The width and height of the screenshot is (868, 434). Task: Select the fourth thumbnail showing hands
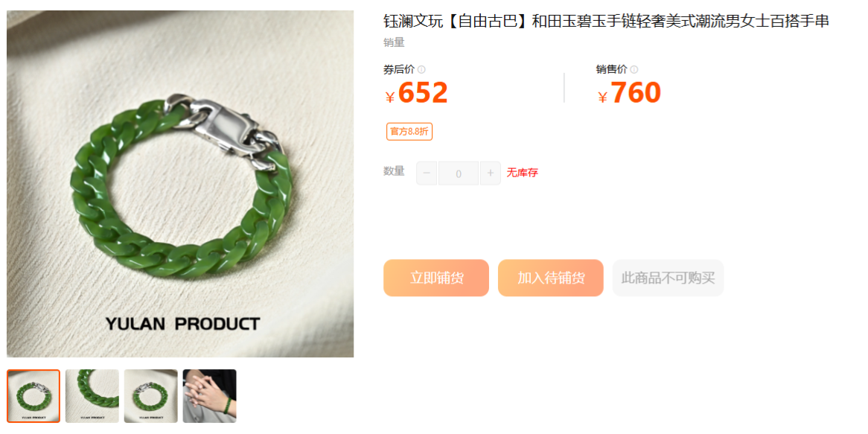209,396
